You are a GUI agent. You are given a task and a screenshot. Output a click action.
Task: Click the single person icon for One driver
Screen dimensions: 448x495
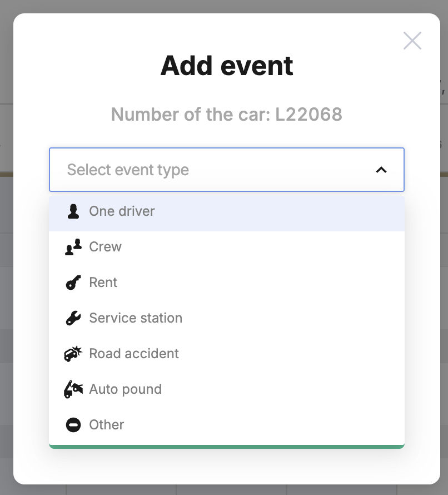(73, 211)
